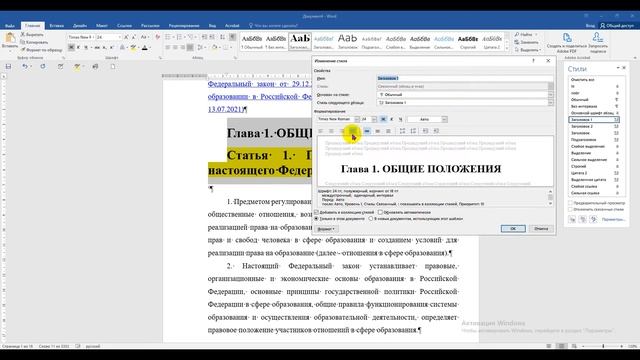This screenshot has height=360, width=640.
Task: Switch to the Acrobat tab
Action: [x=232, y=25]
